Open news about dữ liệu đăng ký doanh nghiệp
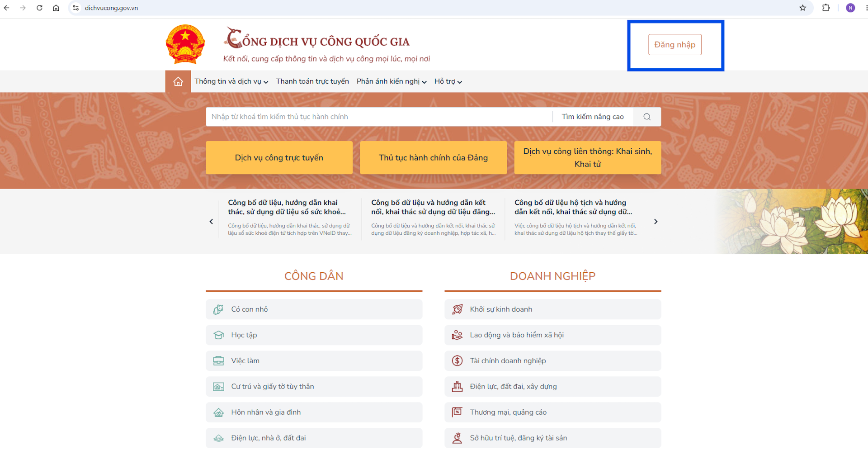The image size is (868, 450). 433,218
